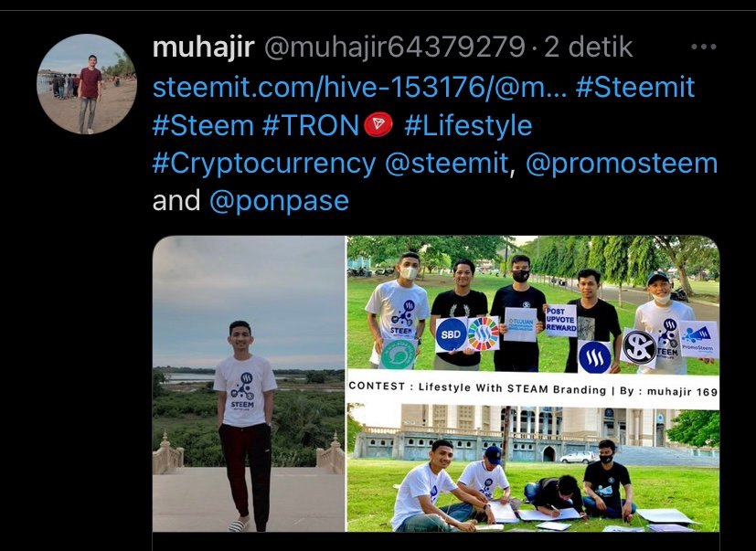This screenshot has width=756, height=551.
Task: Open the #Cryptocurrency hashtag
Action: [x=264, y=164]
